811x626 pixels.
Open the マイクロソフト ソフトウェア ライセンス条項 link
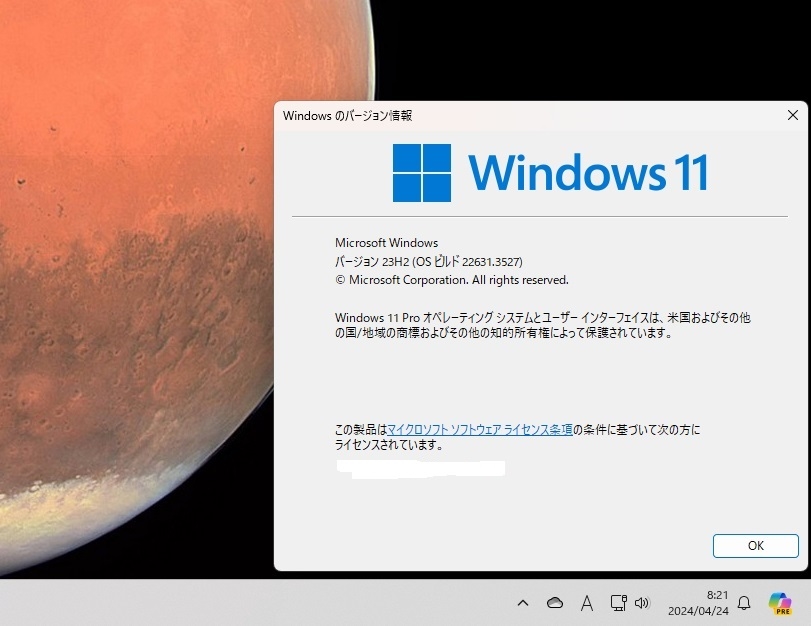(x=479, y=429)
